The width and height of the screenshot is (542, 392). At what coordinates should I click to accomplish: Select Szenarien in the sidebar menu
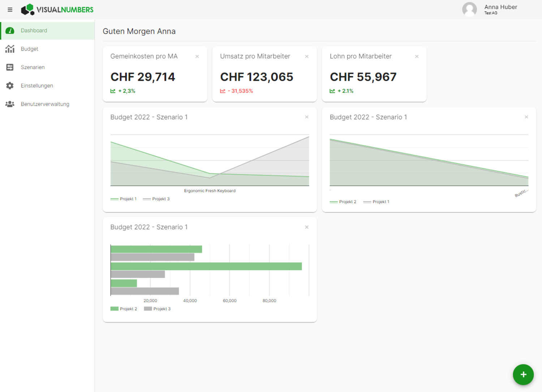click(x=33, y=67)
